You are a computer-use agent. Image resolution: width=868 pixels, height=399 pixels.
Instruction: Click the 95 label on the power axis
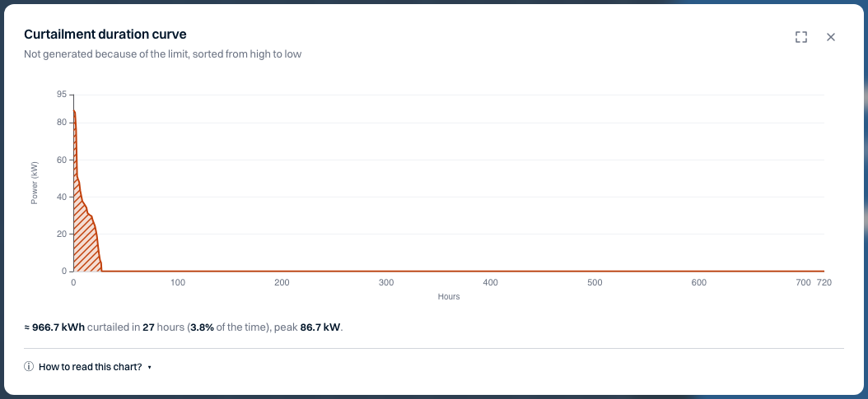pyautogui.click(x=62, y=95)
